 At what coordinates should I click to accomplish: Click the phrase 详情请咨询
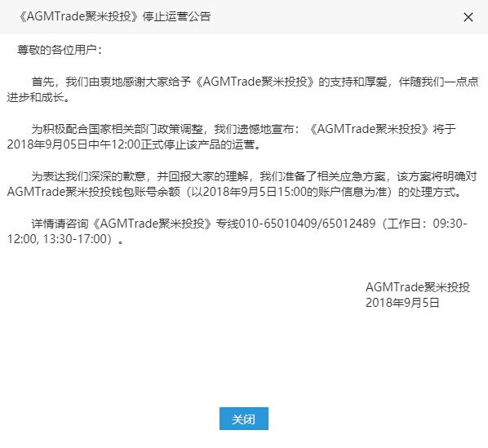(60, 224)
